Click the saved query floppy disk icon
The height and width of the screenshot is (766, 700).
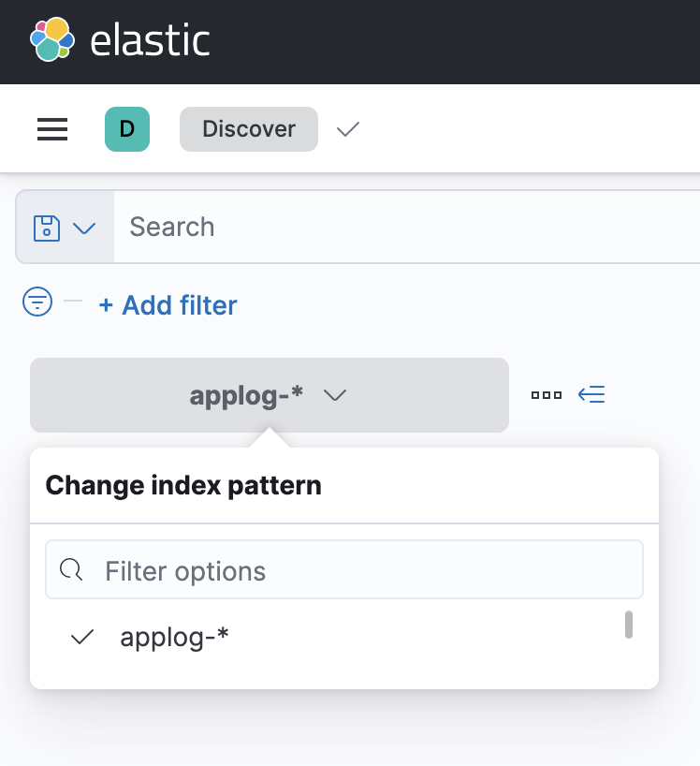pyautogui.click(x=47, y=228)
